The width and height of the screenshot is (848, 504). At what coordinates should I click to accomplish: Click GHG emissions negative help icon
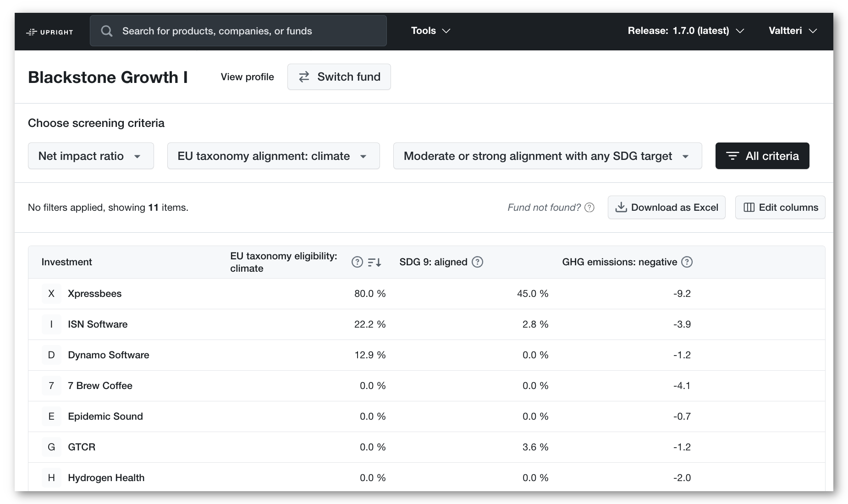click(x=687, y=262)
